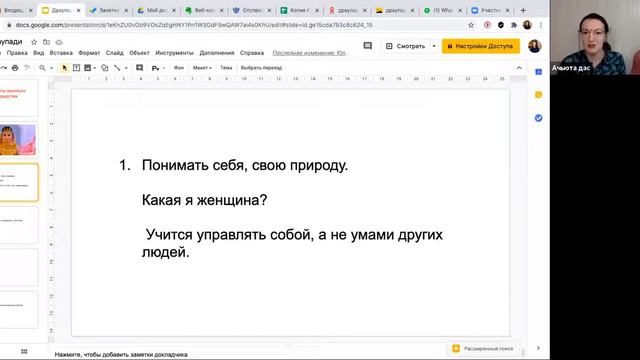The image size is (640, 360).
Task: Open the comment history icon
Action: point(368,46)
